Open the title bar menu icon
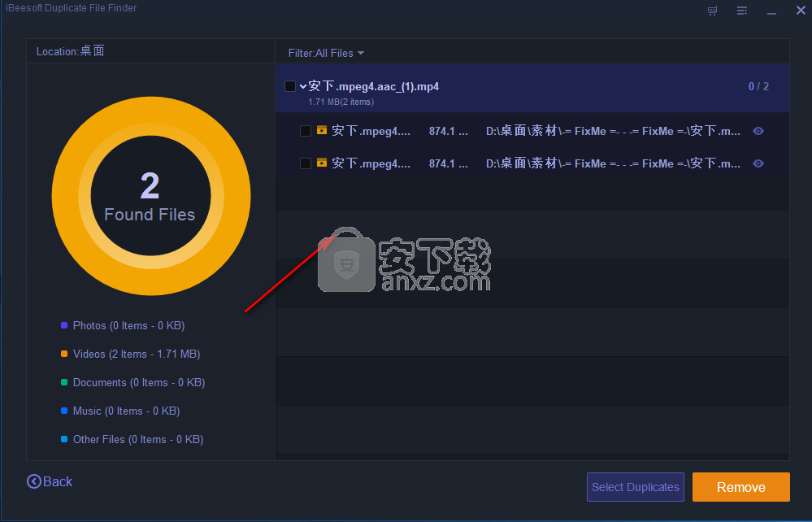812x522 pixels. (742, 11)
